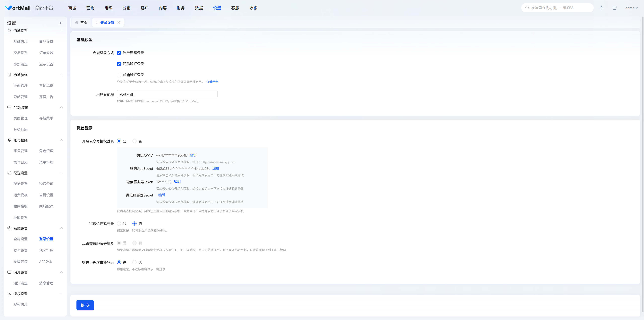Image resolution: width=644 pixels, height=320 pixels.
Task: Open the 财务 top menu
Action: pyautogui.click(x=181, y=8)
